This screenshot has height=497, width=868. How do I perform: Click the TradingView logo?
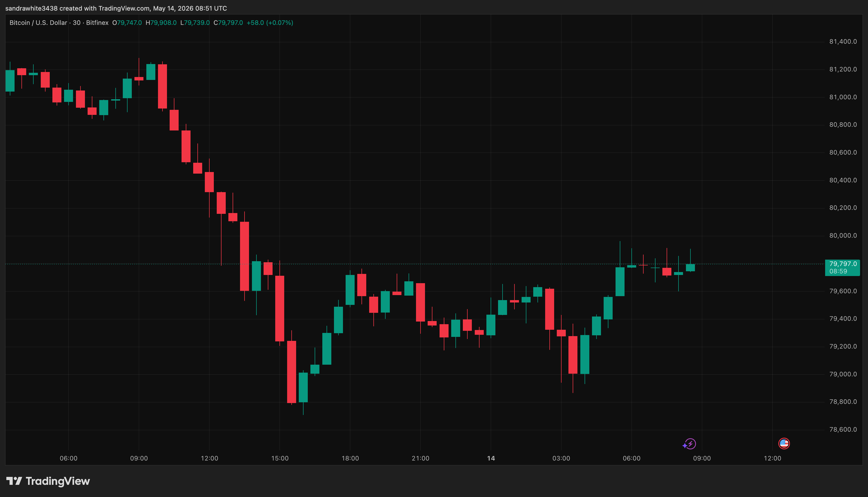coord(48,481)
